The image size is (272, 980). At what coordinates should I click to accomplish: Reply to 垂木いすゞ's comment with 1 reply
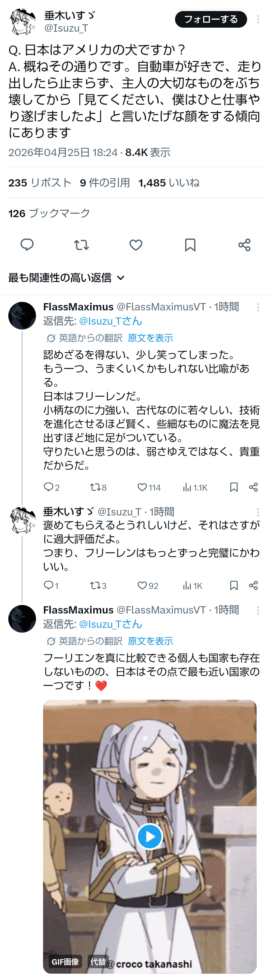coord(48,585)
